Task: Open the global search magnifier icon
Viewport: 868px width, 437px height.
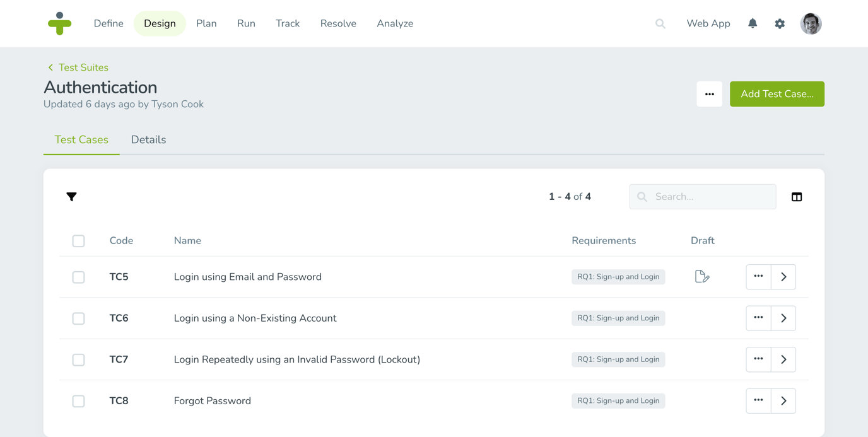Action: click(660, 23)
